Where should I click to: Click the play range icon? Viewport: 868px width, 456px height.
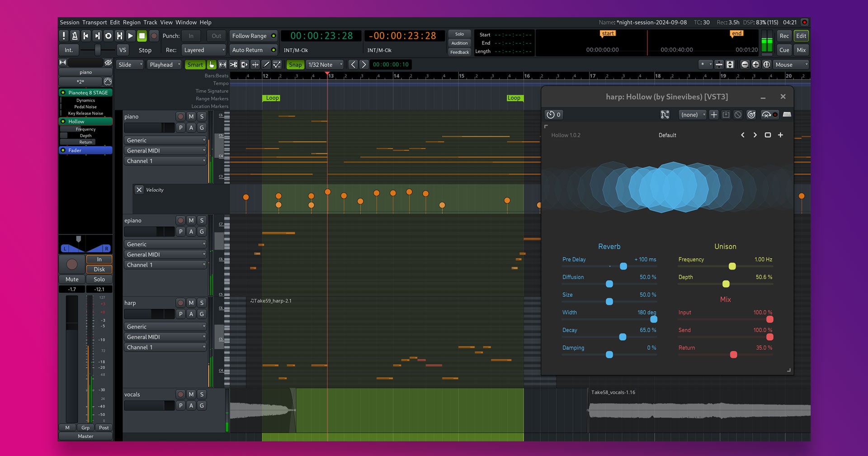click(119, 36)
